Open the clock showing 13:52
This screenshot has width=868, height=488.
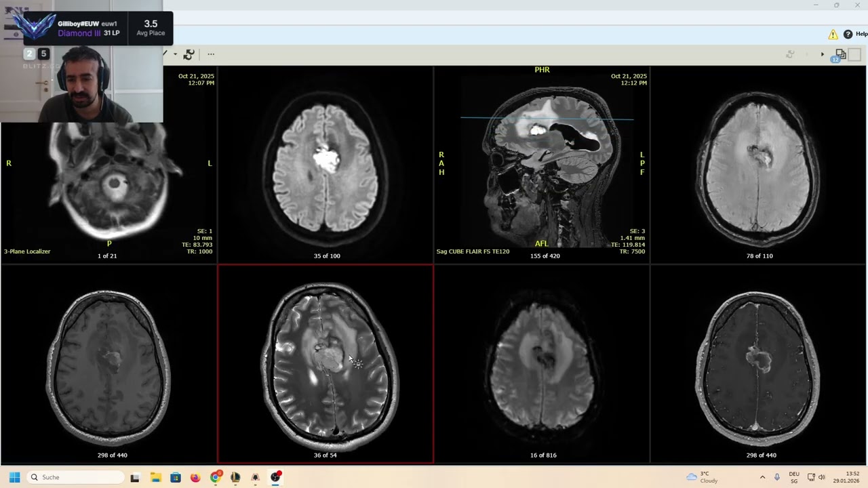tap(846, 477)
